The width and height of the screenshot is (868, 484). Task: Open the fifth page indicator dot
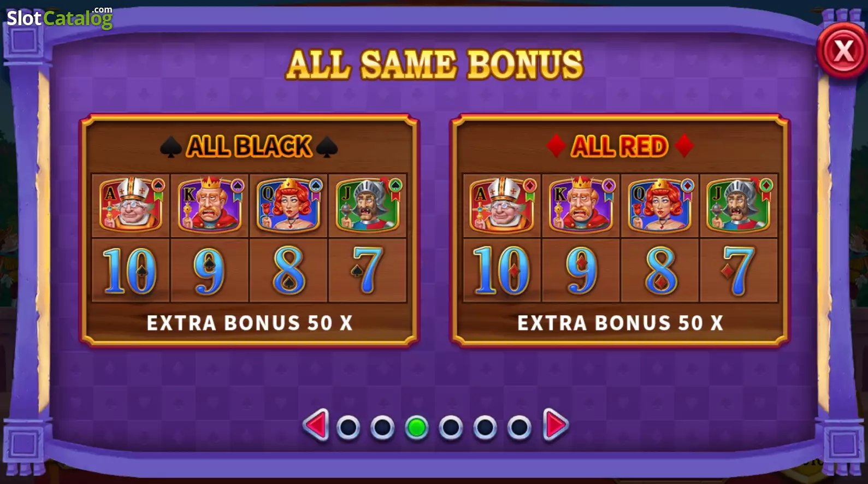pos(485,428)
